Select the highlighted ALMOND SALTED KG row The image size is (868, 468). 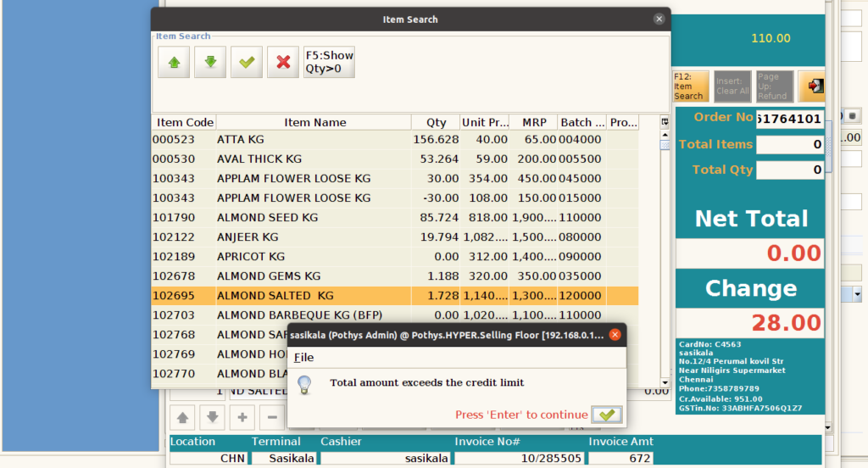[395, 296]
